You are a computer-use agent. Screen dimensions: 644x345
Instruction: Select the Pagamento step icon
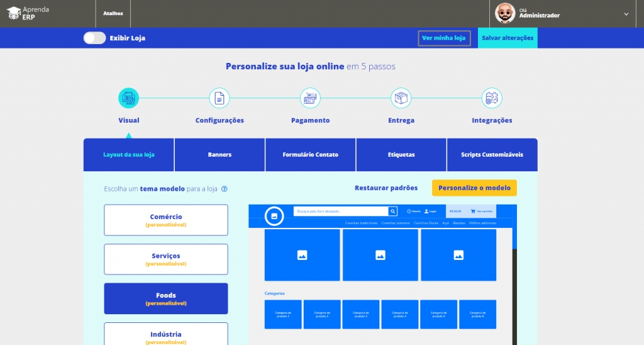[x=310, y=98]
